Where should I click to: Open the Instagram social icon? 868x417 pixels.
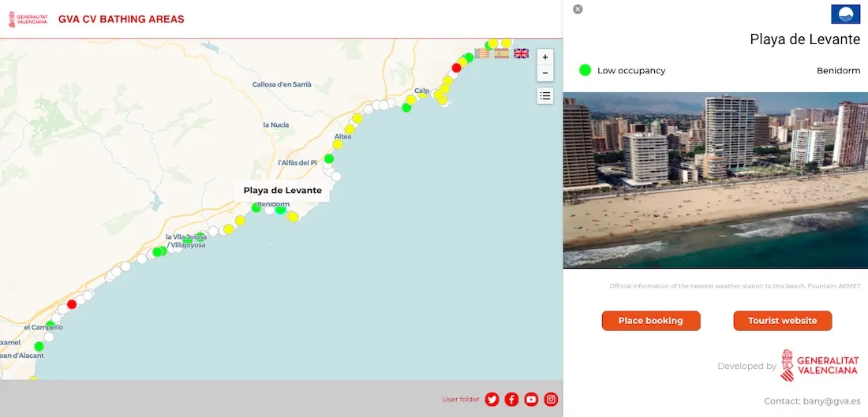point(551,400)
